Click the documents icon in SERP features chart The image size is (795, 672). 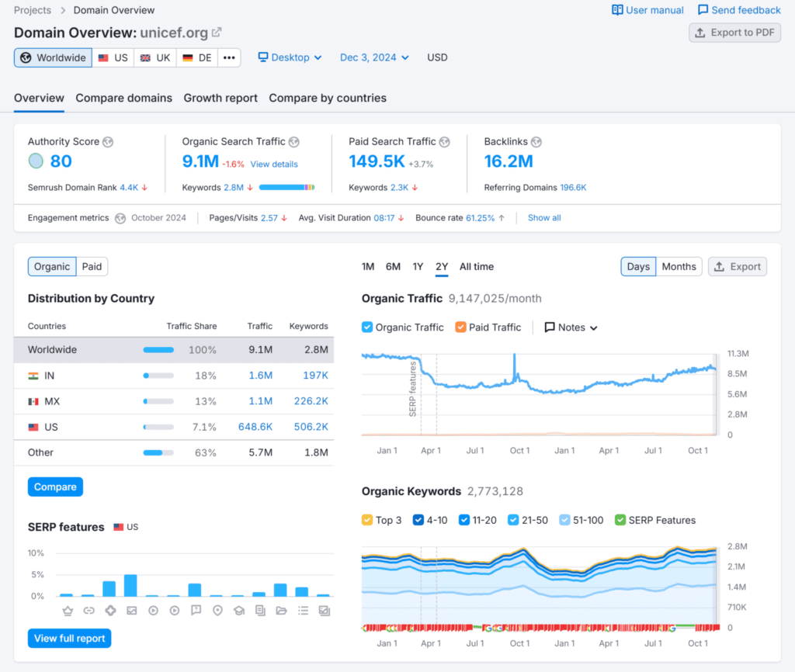(260, 611)
